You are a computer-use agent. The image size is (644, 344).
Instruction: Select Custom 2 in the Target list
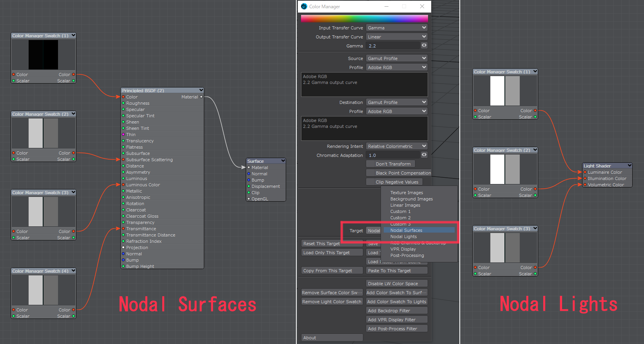400,218
